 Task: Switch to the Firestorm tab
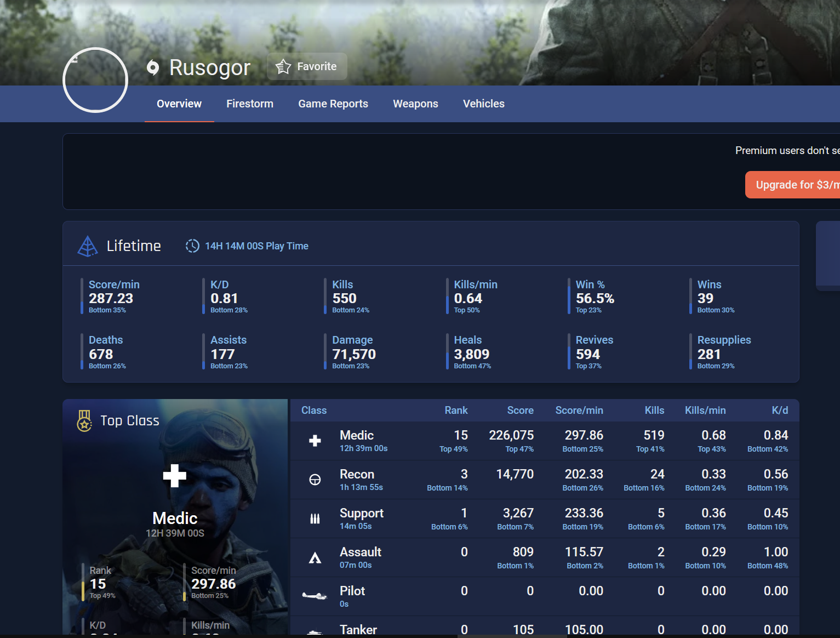coord(250,104)
